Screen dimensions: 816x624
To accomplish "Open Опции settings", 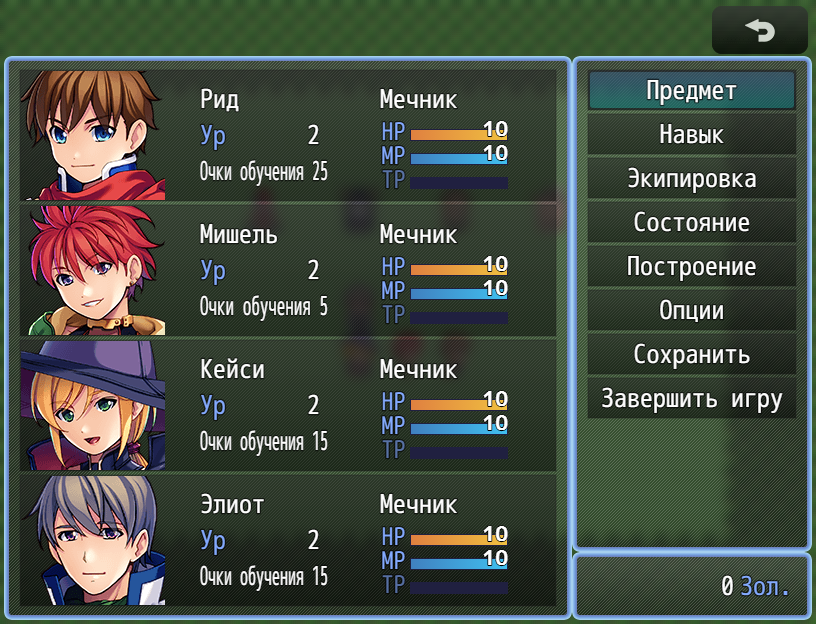I will click(692, 311).
